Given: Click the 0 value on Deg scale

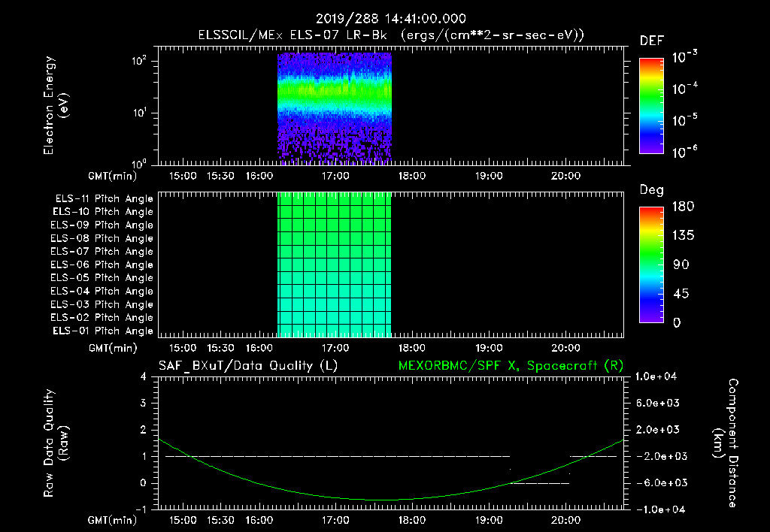Looking at the screenshot, I should pos(677,322).
